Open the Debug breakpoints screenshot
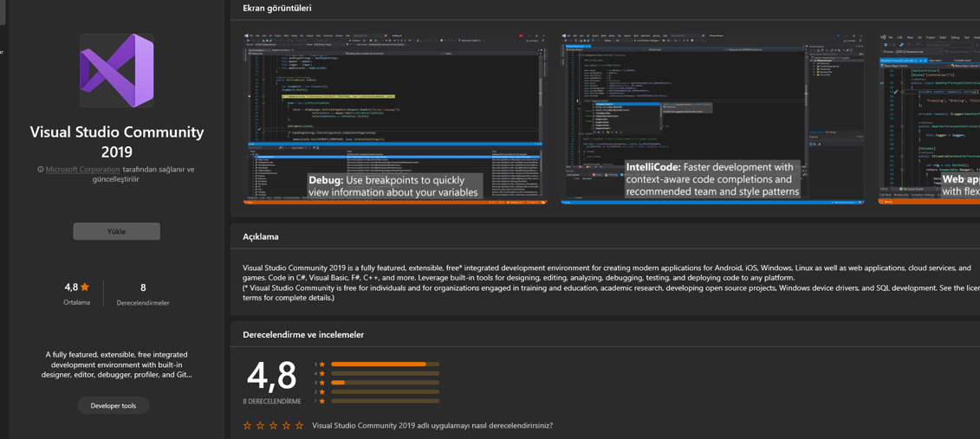980x439 pixels. tap(394, 118)
